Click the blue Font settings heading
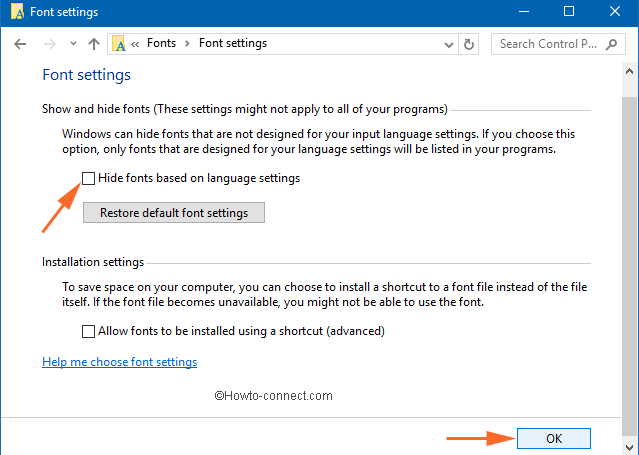This screenshot has width=639, height=455. coord(86,75)
